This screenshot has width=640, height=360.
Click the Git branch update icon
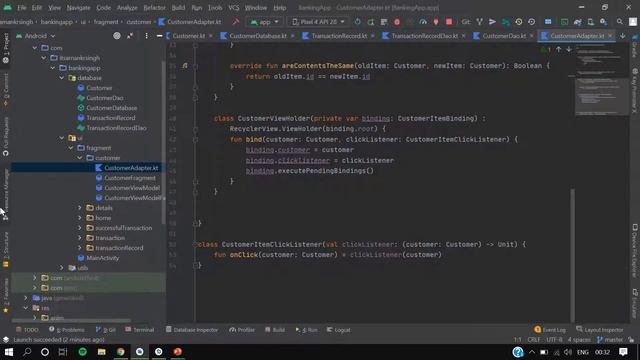click(x=480, y=22)
